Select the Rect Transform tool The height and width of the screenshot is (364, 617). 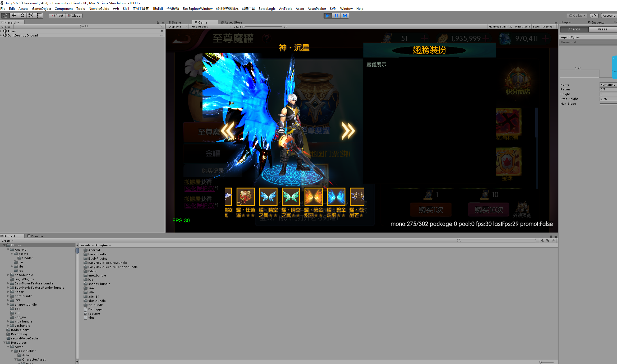pos(39,16)
